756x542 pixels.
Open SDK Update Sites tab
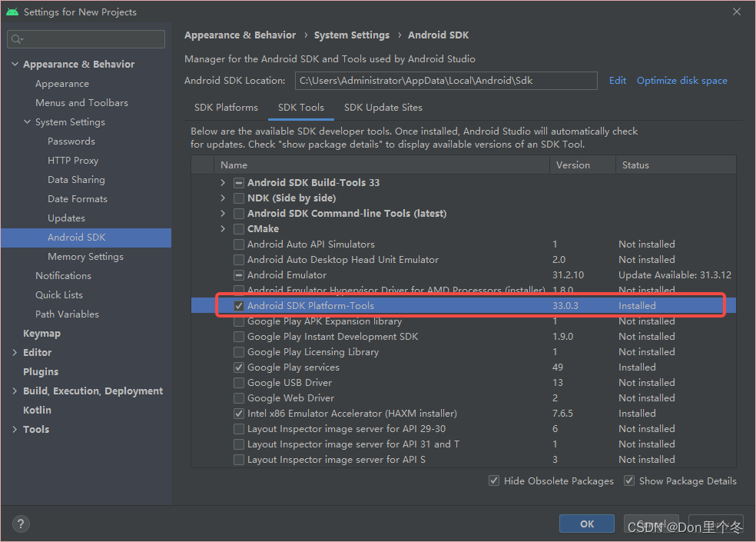[383, 108]
